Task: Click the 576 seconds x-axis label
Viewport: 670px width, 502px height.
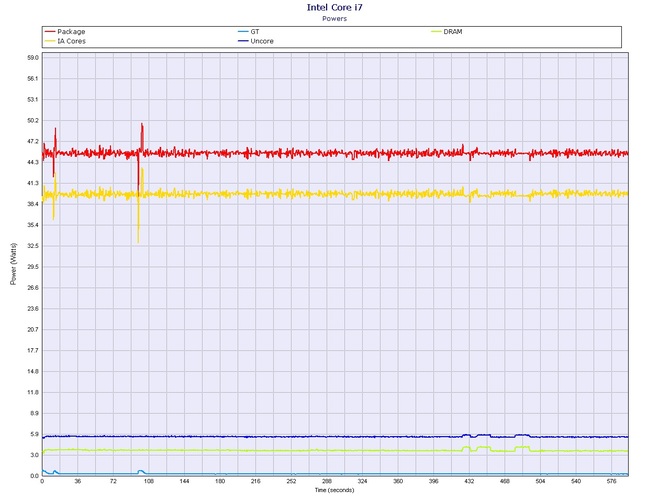Action: [x=611, y=481]
